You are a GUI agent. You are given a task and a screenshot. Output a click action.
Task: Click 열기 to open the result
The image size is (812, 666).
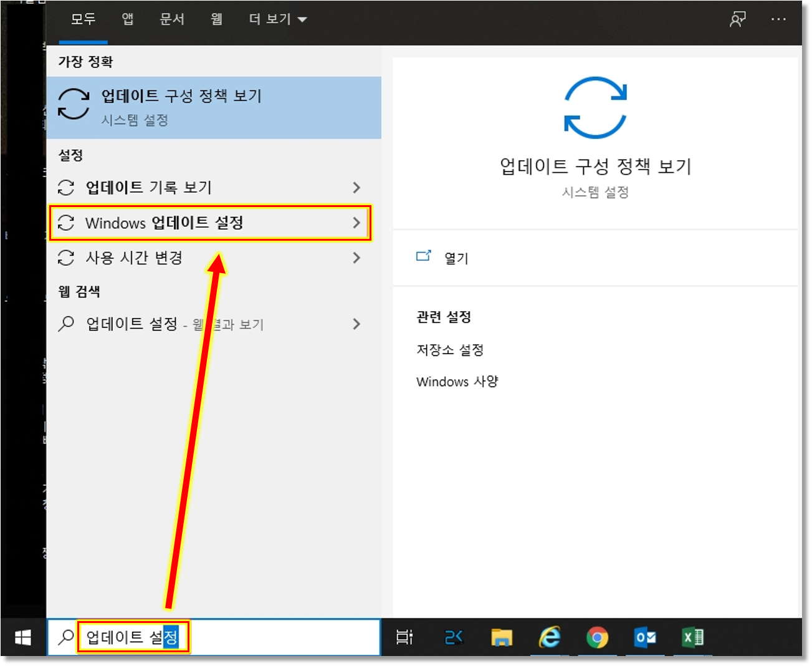click(456, 258)
